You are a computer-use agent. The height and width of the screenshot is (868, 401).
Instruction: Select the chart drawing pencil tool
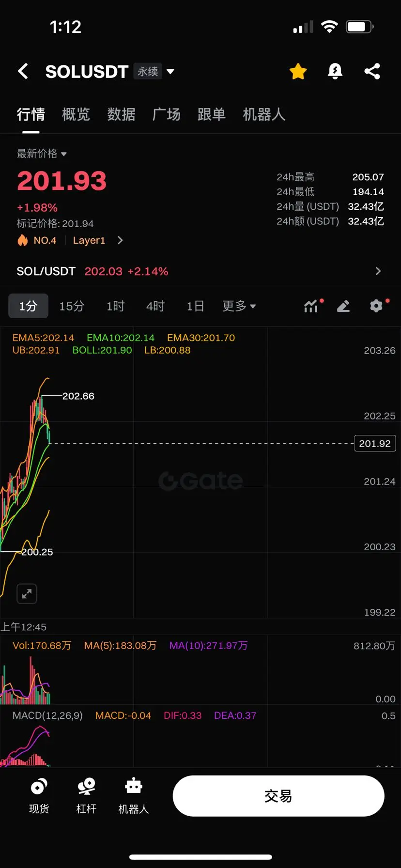(x=343, y=306)
